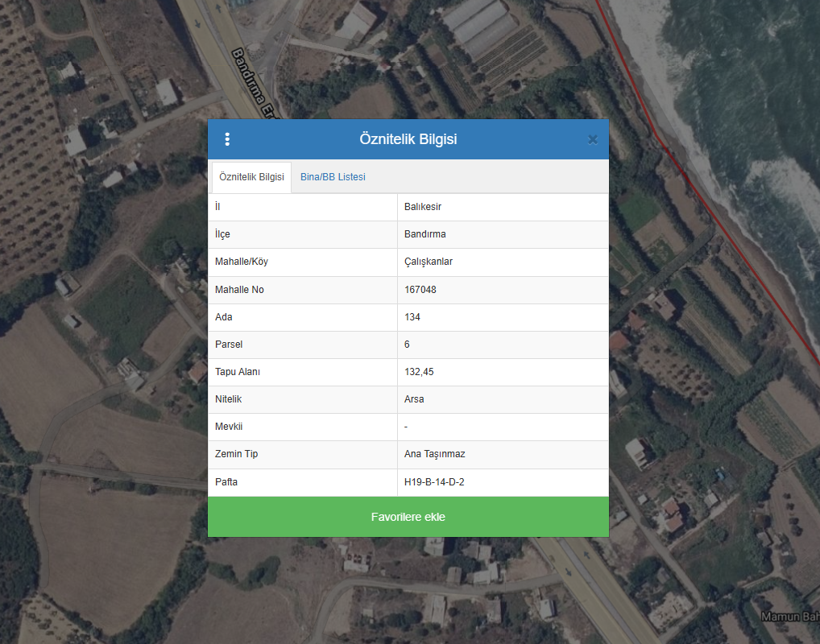Select the Nitelik value Arsa
This screenshot has height=644, width=820.
[x=414, y=399]
